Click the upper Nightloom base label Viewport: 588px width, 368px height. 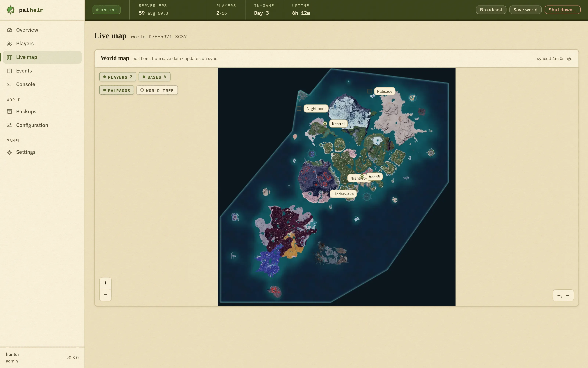tap(316, 109)
